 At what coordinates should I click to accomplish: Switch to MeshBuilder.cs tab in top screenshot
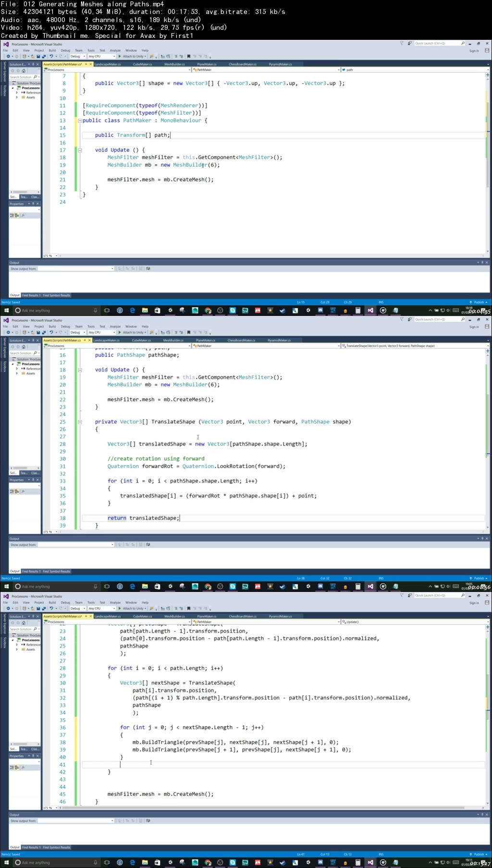pos(174,64)
